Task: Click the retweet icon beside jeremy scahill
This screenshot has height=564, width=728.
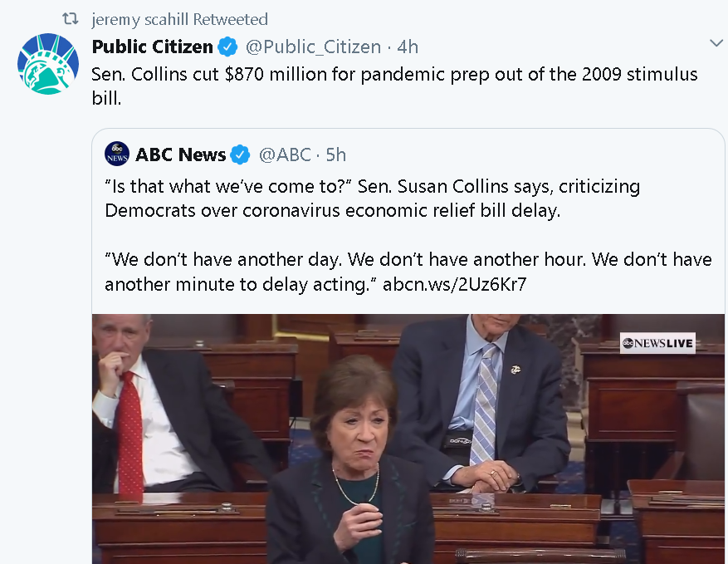Action: pos(71,19)
